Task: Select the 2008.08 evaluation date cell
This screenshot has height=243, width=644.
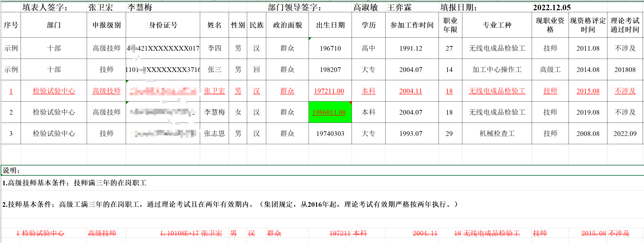Action: click(588, 133)
